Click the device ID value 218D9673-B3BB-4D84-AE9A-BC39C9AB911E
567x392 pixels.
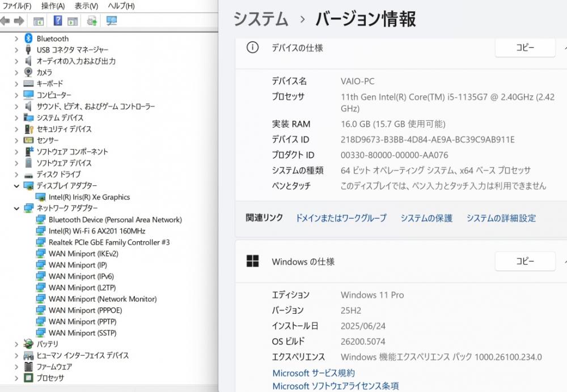[428, 139]
